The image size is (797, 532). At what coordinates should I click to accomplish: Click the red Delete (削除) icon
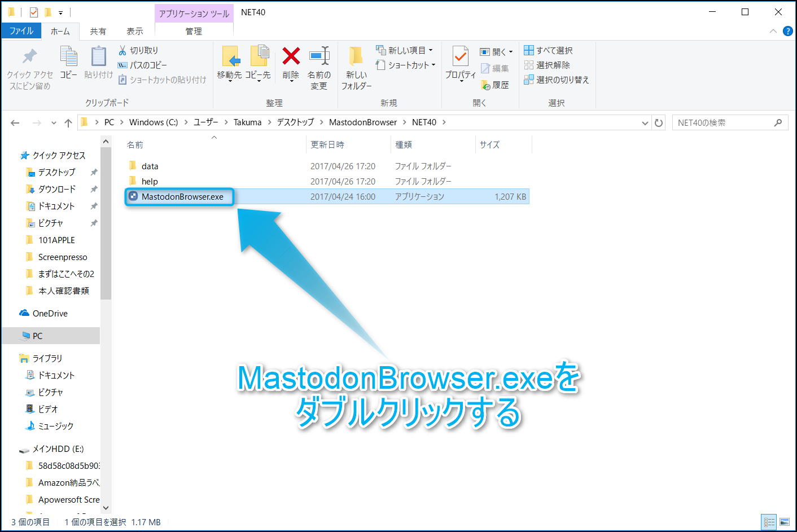291,57
